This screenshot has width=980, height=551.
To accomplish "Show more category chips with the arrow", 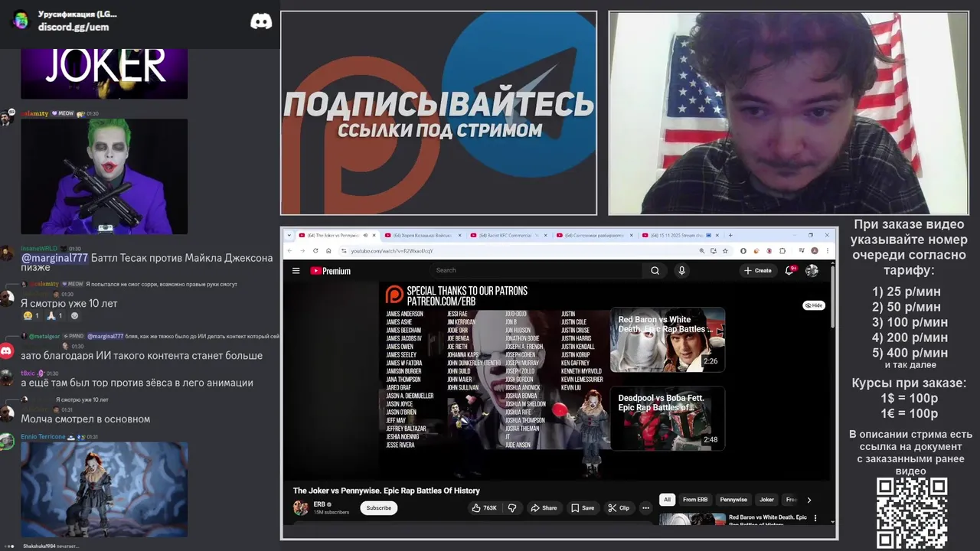I will (x=808, y=500).
